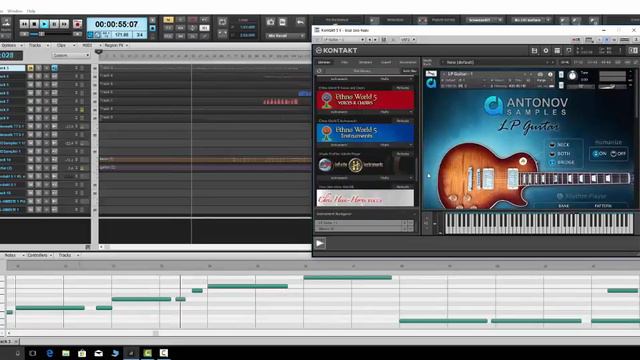This screenshot has height=360, width=640.
Task: Toggle the yellow highlighted control bar button
Action: [x=168, y=20]
